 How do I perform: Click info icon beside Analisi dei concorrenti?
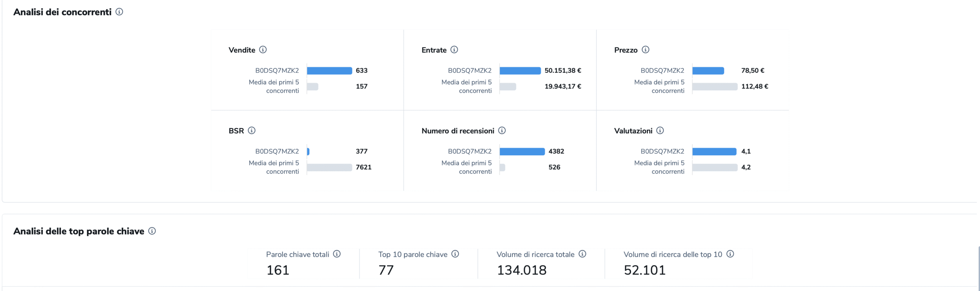pos(119,12)
